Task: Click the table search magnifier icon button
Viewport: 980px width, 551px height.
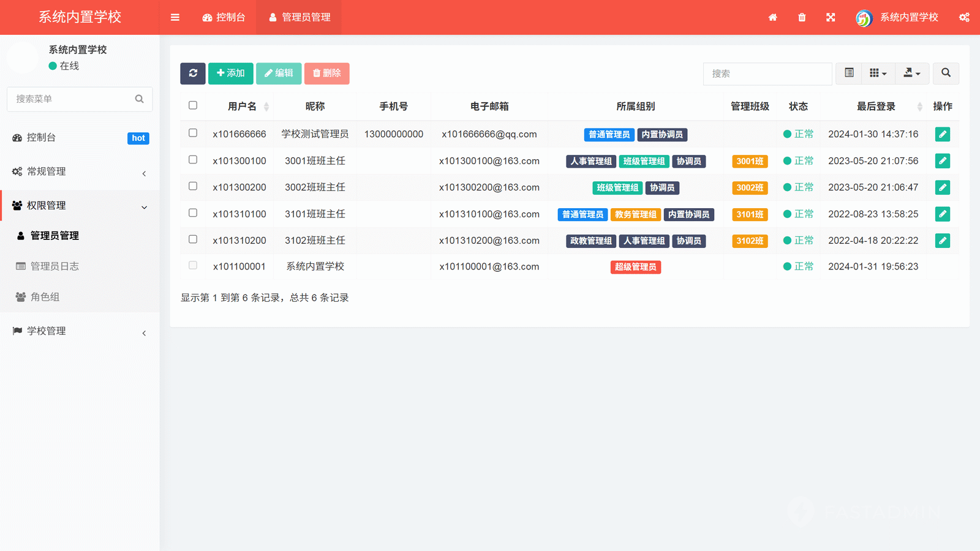Action: click(x=946, y=73)
